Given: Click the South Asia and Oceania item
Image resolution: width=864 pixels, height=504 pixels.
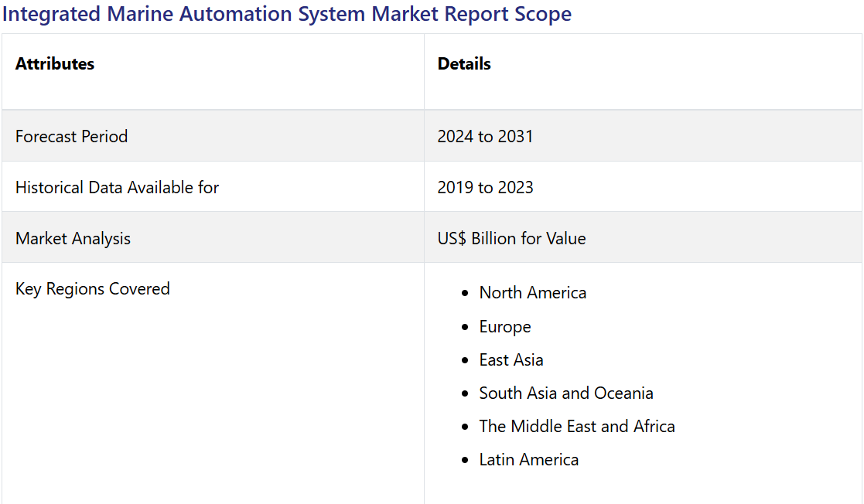Looking at the screenshot, I should point(565,393).
